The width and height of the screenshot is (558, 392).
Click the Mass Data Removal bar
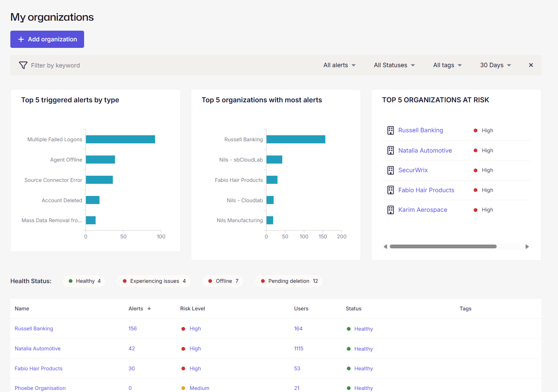click(x=91, y=220)
